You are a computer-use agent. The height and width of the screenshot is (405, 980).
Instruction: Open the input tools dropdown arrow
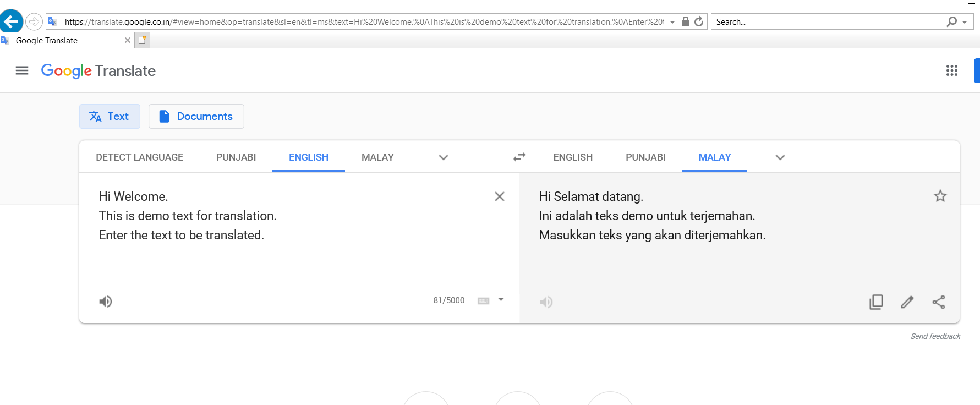coord(501,300)
